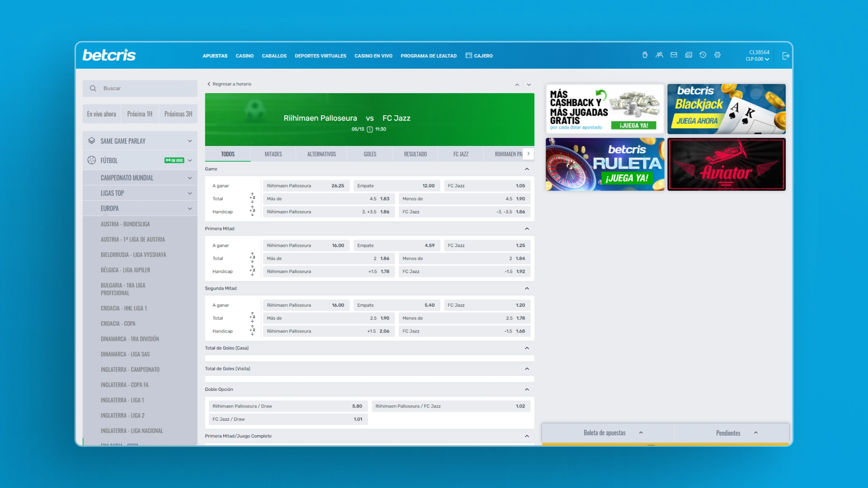This screenshot has width=868, height=488.
Task: Select the RESULTADO tab
Action: pos(415,154)
